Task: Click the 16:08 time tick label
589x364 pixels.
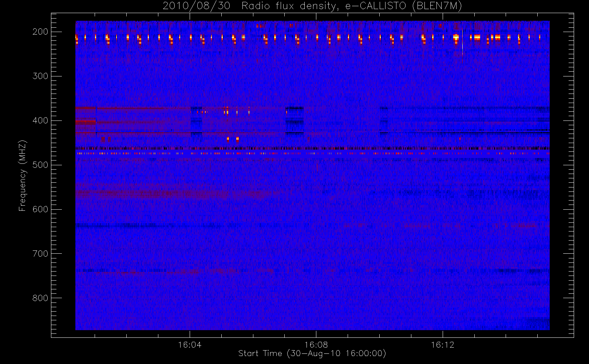Action: click(316, 345)
